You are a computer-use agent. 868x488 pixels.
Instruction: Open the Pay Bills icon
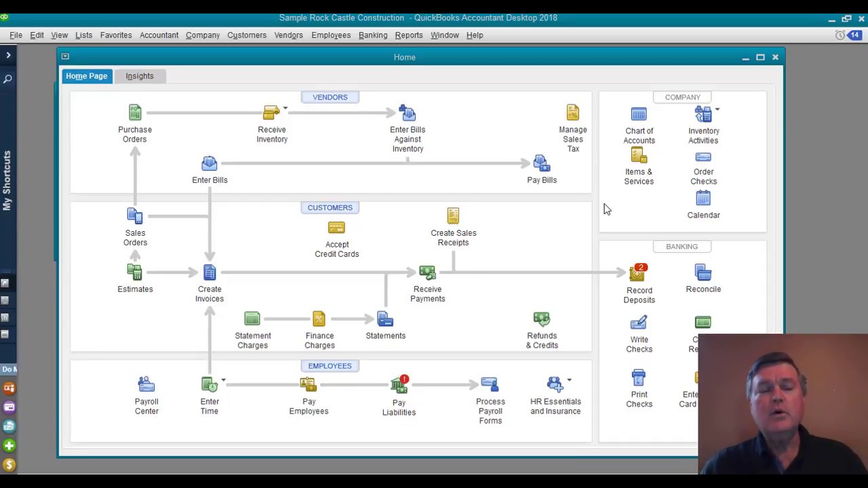point(541,164)
